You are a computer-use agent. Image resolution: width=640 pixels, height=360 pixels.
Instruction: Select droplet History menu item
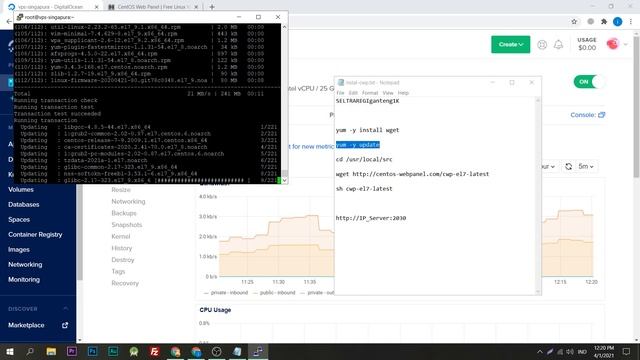[122, 248]
